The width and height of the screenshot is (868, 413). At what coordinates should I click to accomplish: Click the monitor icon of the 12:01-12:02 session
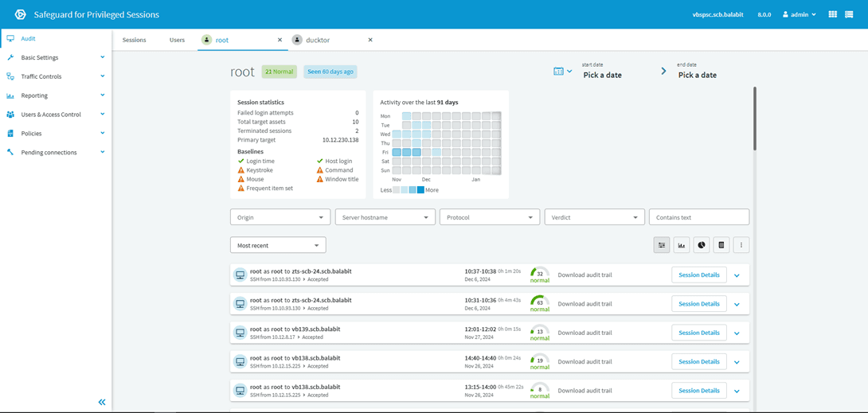[x=240, y=333]
